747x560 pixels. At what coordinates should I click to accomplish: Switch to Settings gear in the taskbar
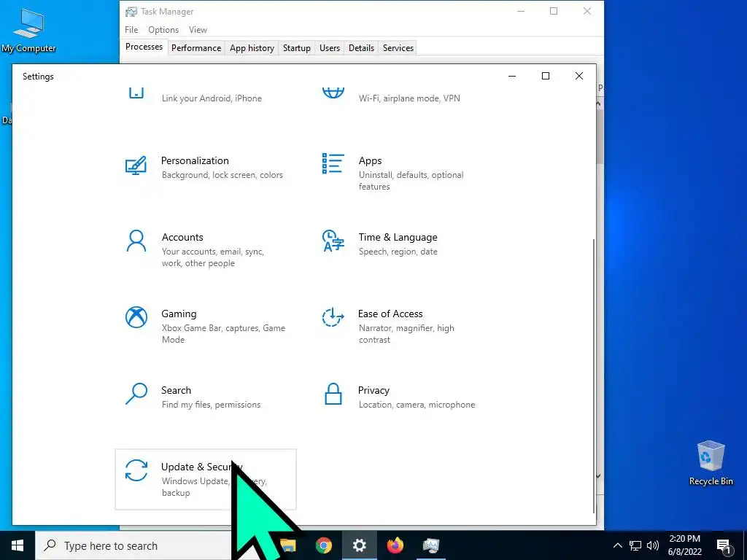[x=359, y=545]
